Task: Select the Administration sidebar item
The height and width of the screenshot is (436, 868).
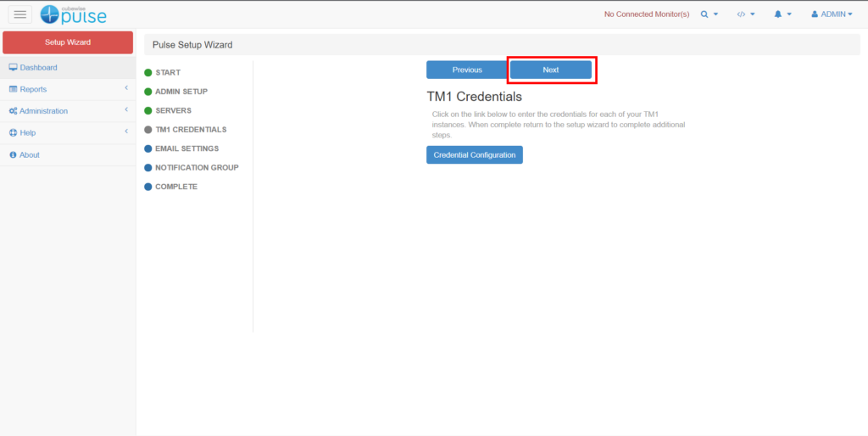Action: pyautogui.click(x=68, y=111)
